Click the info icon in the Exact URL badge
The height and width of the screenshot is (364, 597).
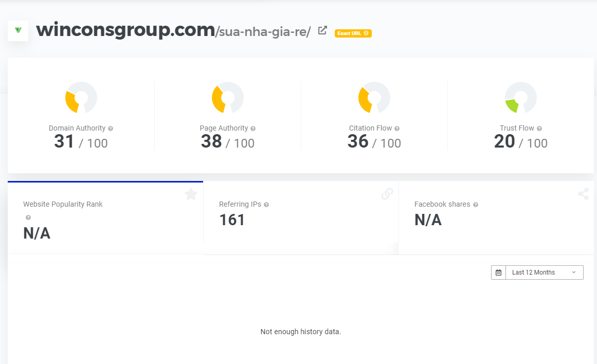point(366,33)
